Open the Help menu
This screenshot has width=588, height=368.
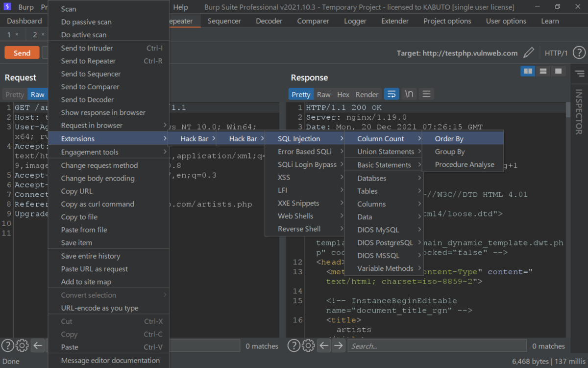(x=180, y=7)
